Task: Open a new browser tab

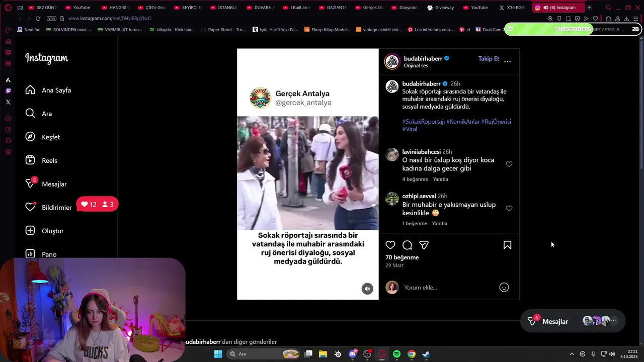Action: [589, 8]
